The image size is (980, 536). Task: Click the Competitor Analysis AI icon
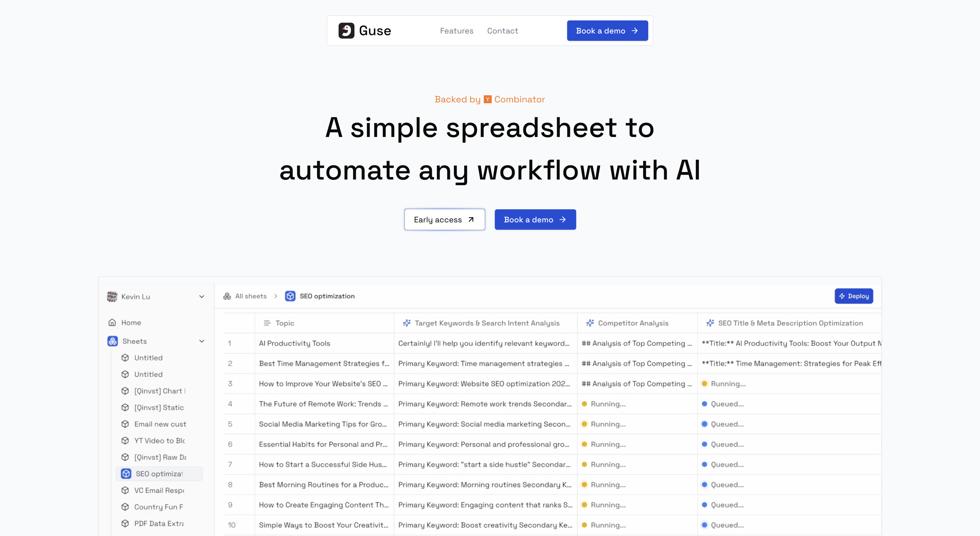[x=589, y=323]
